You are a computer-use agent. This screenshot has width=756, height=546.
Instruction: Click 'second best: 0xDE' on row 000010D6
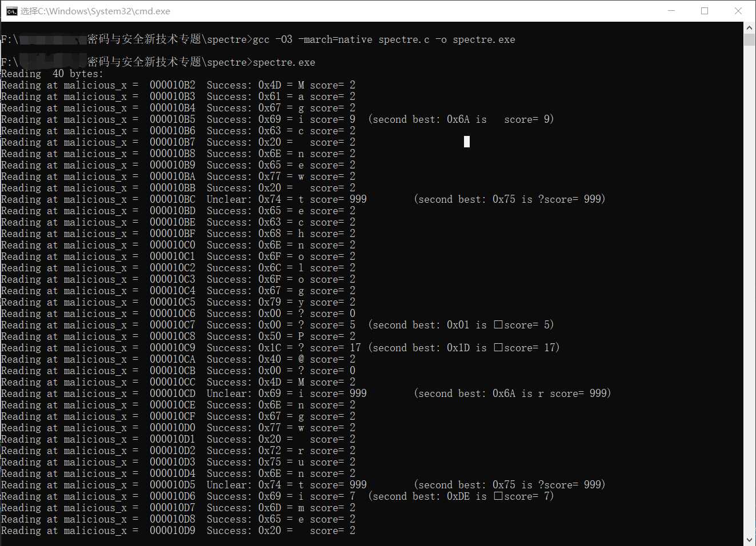[421, 496]
